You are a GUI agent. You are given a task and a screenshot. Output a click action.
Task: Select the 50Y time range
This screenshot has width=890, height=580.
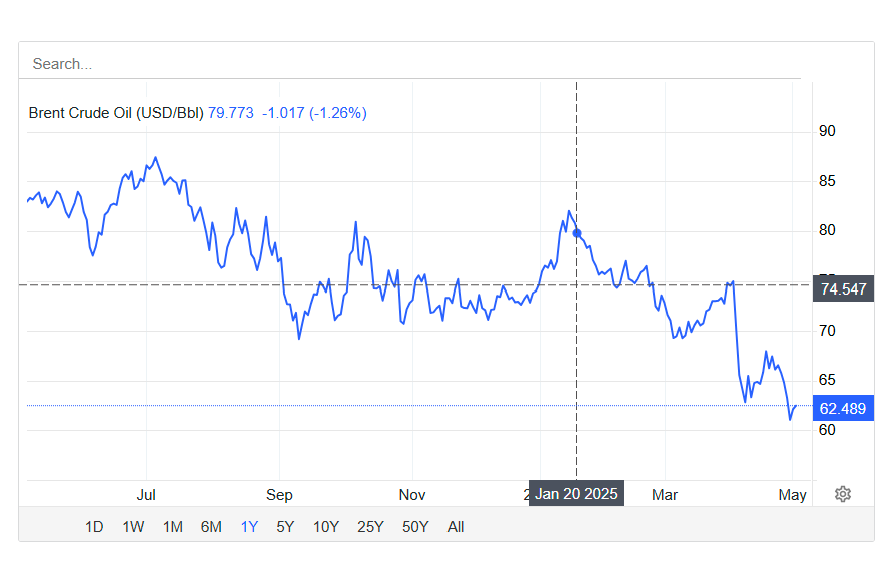[x=415, y=527]
